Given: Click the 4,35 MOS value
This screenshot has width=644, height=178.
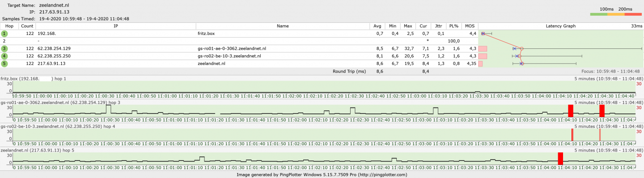Looking at the screenshot, I should click(471, 64).
